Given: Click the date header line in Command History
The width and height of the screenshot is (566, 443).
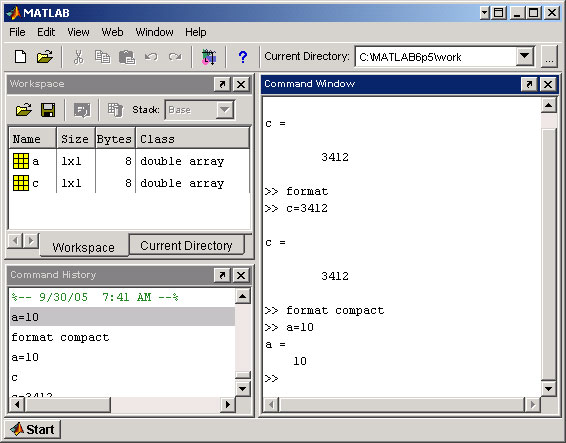Looking at the screenshot, I should (x=95, y=297).
